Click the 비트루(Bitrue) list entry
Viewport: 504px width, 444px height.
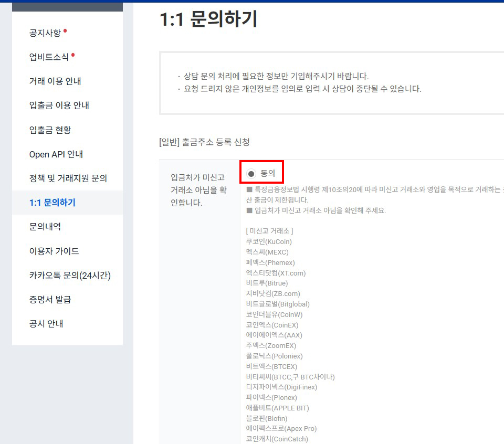(x=267, y=283)
